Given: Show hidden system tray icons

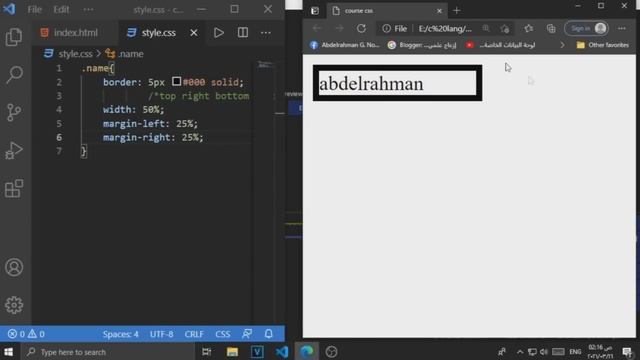Looking at the screenshot, I should coord(520,352).
